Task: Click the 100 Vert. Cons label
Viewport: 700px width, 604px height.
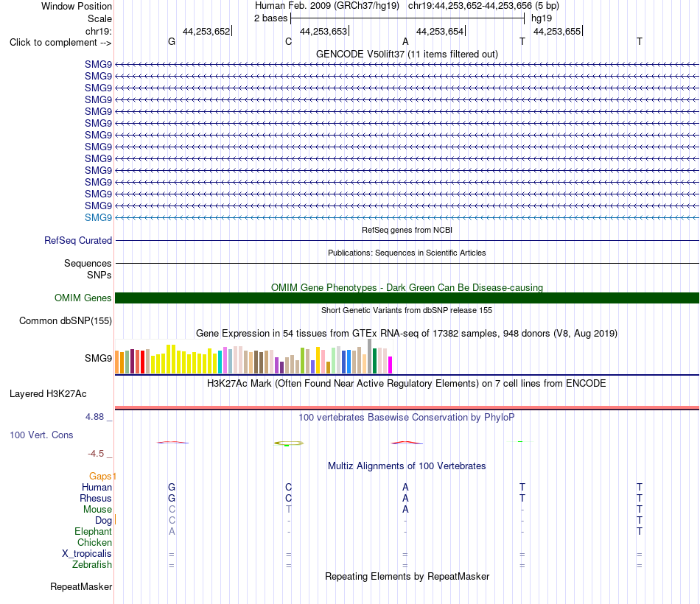Action: [x=41, y=435]
